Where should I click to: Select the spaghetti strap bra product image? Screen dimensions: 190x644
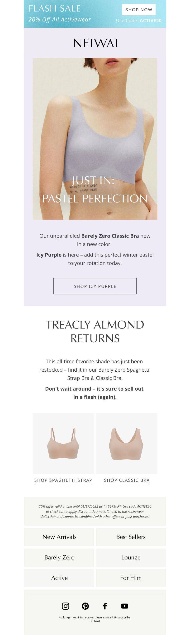(63, 443)
